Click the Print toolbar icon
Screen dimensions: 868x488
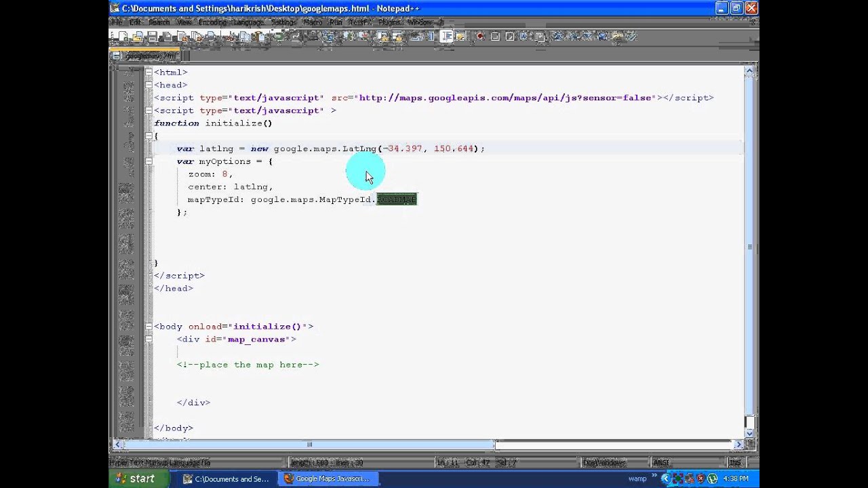click(x=211, y=37)
